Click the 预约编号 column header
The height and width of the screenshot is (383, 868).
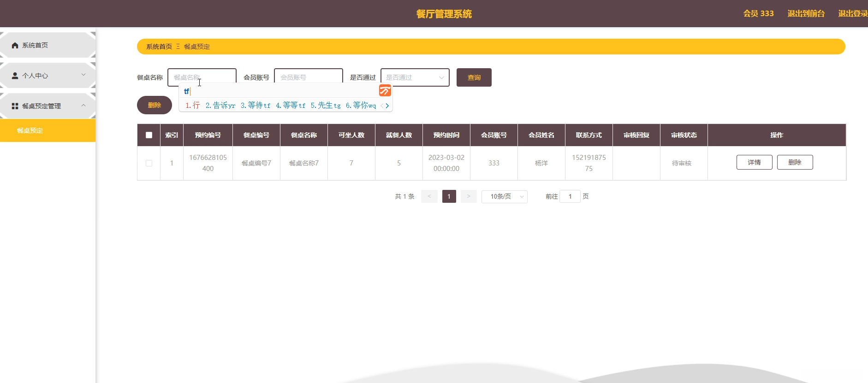[208, 135]
